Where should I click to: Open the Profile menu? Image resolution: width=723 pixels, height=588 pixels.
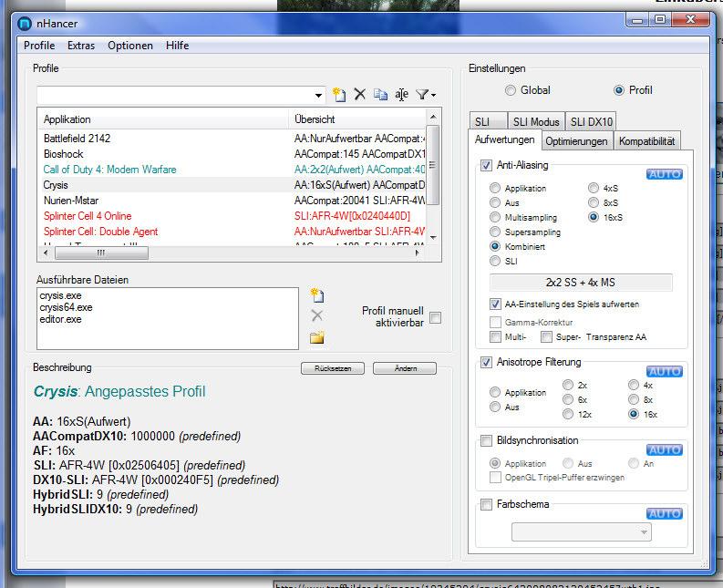click(39, 46)
